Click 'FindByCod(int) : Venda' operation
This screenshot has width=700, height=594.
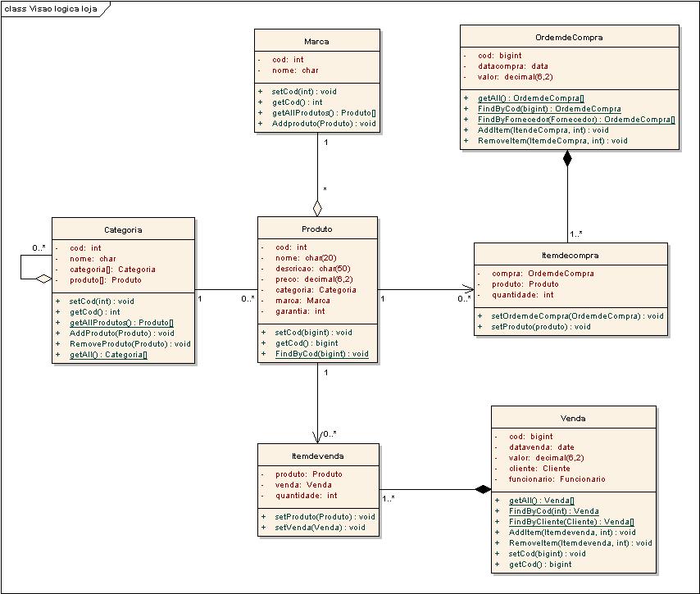pos(553,511)
